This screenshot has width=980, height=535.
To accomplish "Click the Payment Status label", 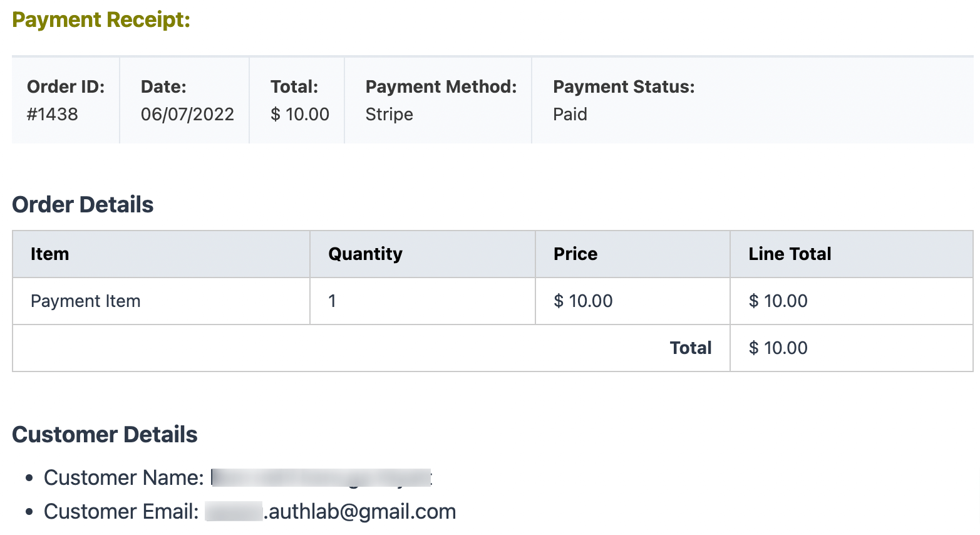I will [624, 86].
